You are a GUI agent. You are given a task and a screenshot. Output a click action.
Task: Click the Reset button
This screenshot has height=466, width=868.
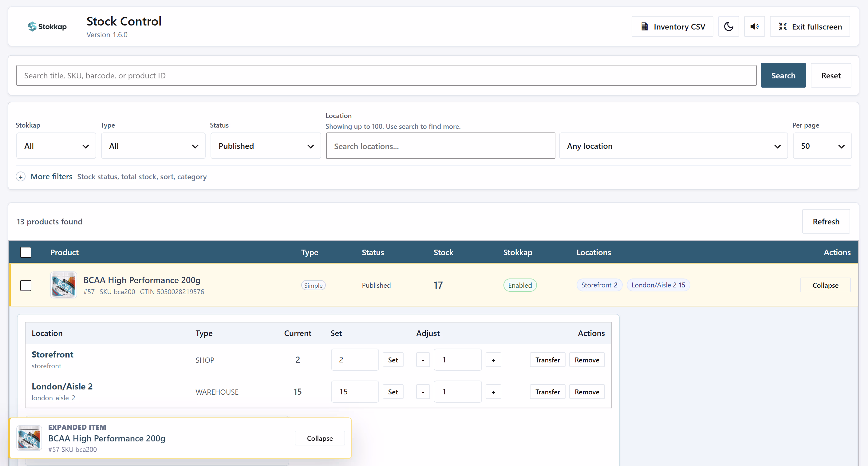(x=831, y=76)
